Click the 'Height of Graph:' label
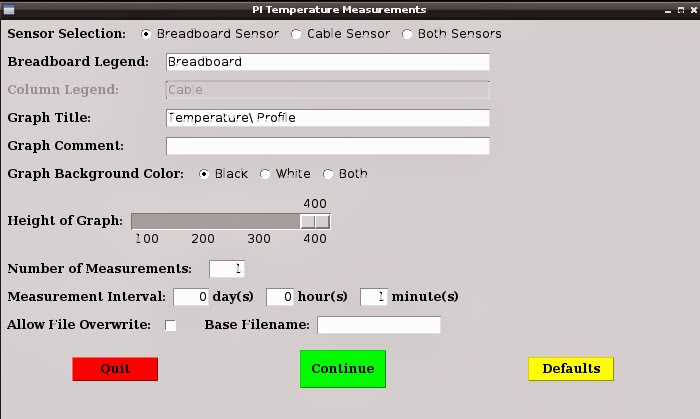The height and width of the screenshot is (419, 700). (x=65, y=221)
